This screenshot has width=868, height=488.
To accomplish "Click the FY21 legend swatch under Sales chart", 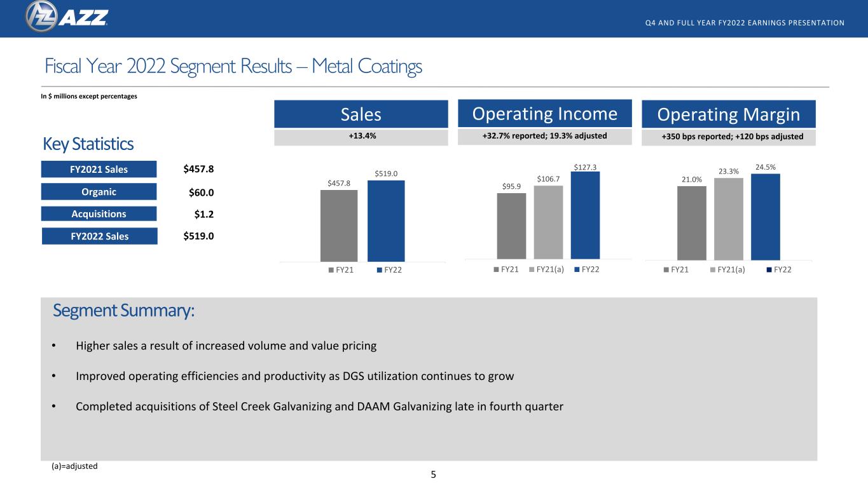I will [331, 269].
